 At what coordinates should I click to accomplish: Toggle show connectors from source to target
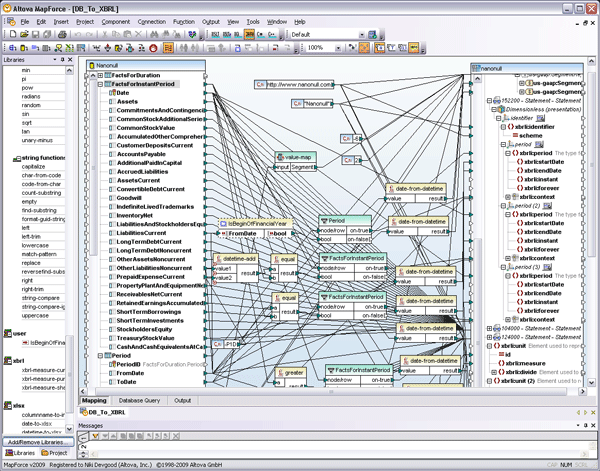pyautogui.click(x=364, y=48)
